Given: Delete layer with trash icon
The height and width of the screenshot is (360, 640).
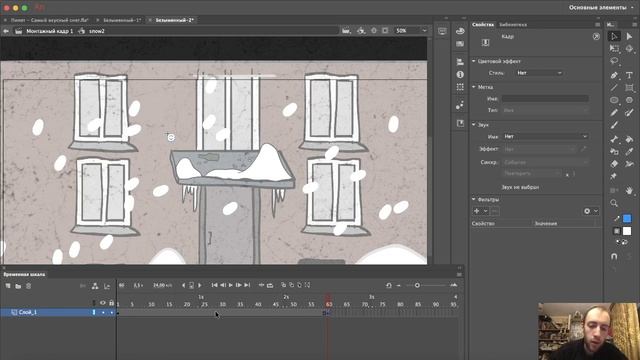Looking at the screenshot, I should [29, 286].
